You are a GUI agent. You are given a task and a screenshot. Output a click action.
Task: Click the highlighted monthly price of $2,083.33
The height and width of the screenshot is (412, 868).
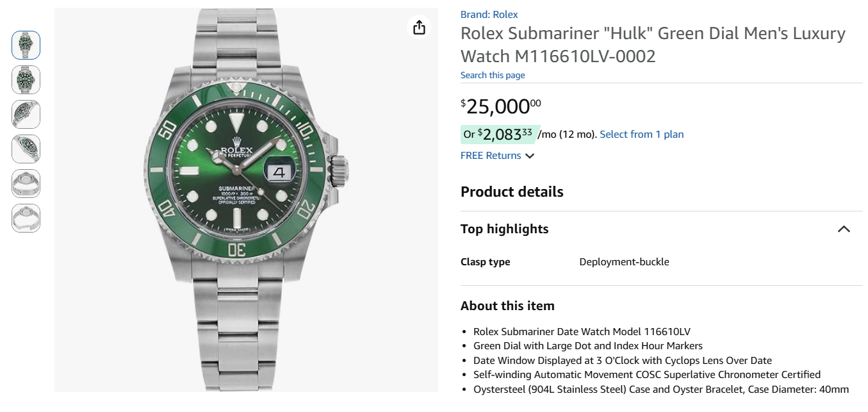[500, 133]
